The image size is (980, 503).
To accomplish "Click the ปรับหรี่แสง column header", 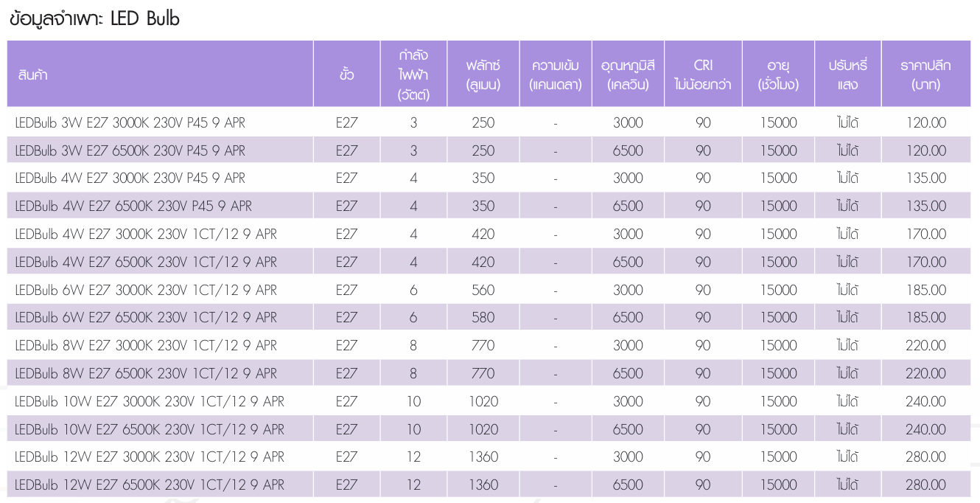I will coord(847,74).
